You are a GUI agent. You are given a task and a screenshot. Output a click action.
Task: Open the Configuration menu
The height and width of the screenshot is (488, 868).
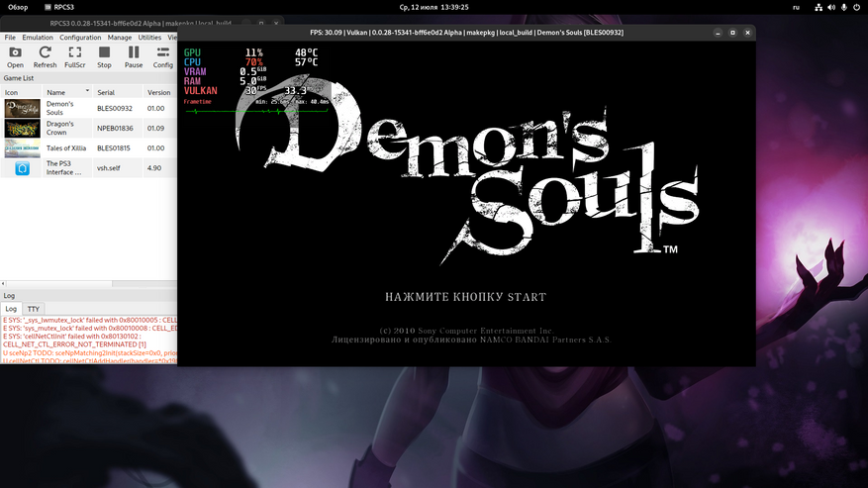tap(80, 38)
